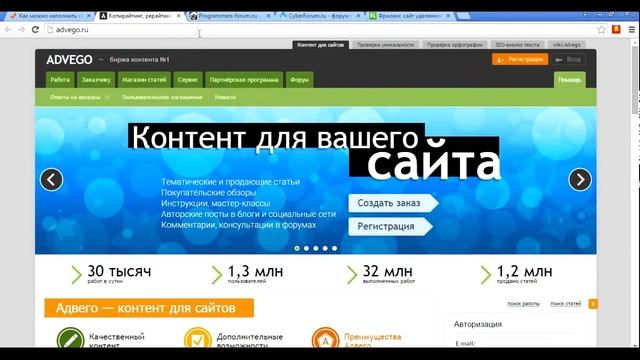Click the Дополнительные возможности text
Viewport: 640px width, 360px height.
click(x=250, y=341)
